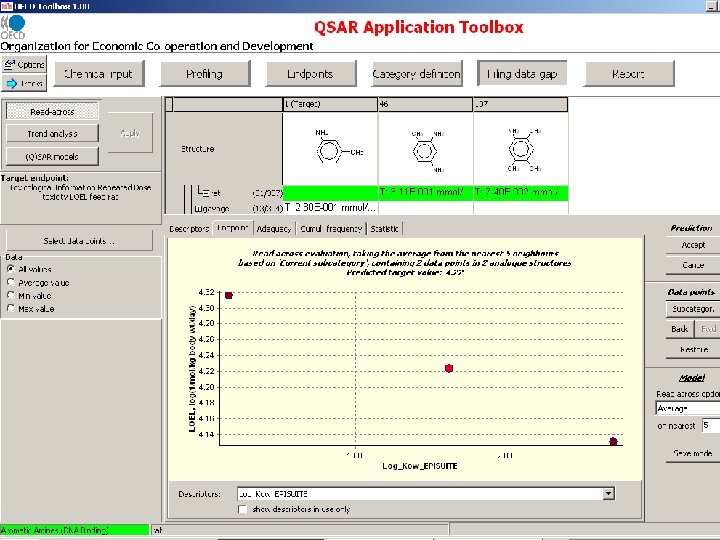720x540 pixels.
Task: Click the top-left data point at 4.32
Action: (x=229, y=295)
